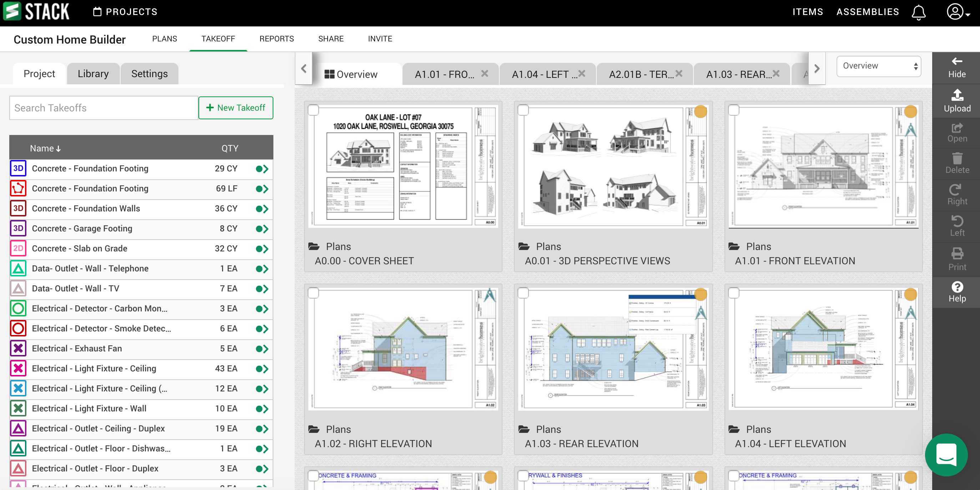The height and width of the screenshot is (490, 980).
Task: Tick the A1.01 Front Elevation checkbox
Action: click(x=733, y=110)
